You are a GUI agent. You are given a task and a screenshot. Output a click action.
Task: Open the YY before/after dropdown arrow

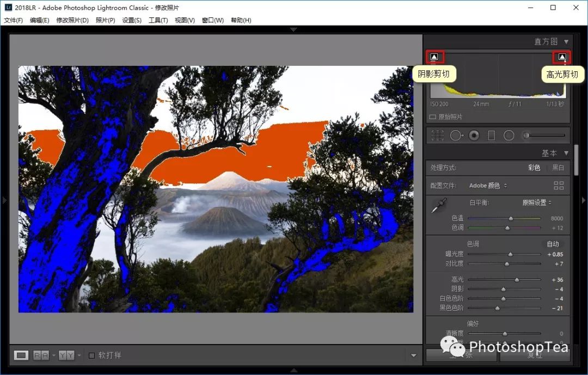pyautogui.click(x=79, y=355)
